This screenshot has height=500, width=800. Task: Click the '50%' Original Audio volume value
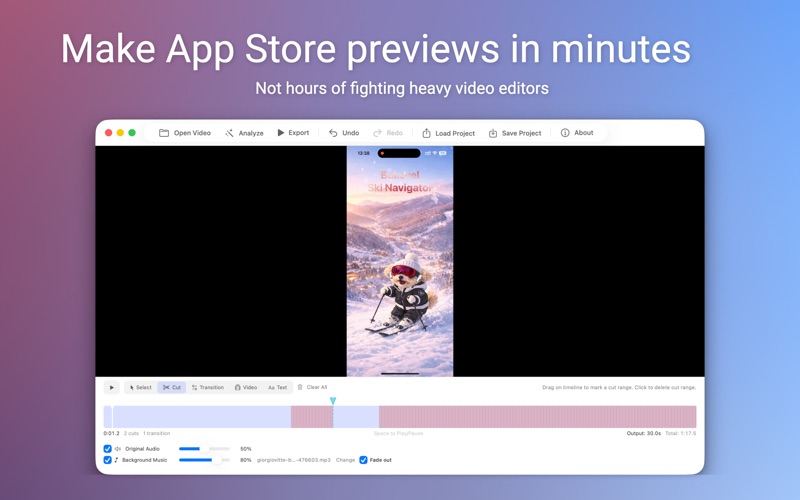246,449
